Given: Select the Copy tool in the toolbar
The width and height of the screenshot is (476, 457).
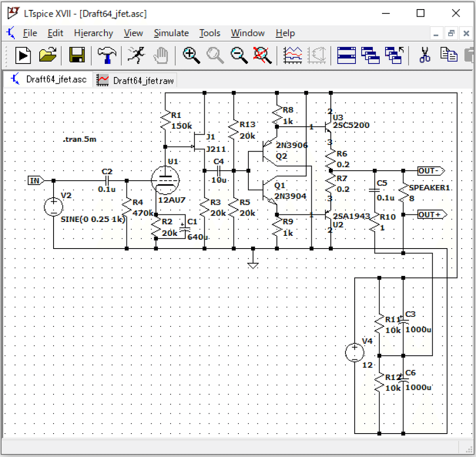Looking at the screenshot, I should [449, 55].
